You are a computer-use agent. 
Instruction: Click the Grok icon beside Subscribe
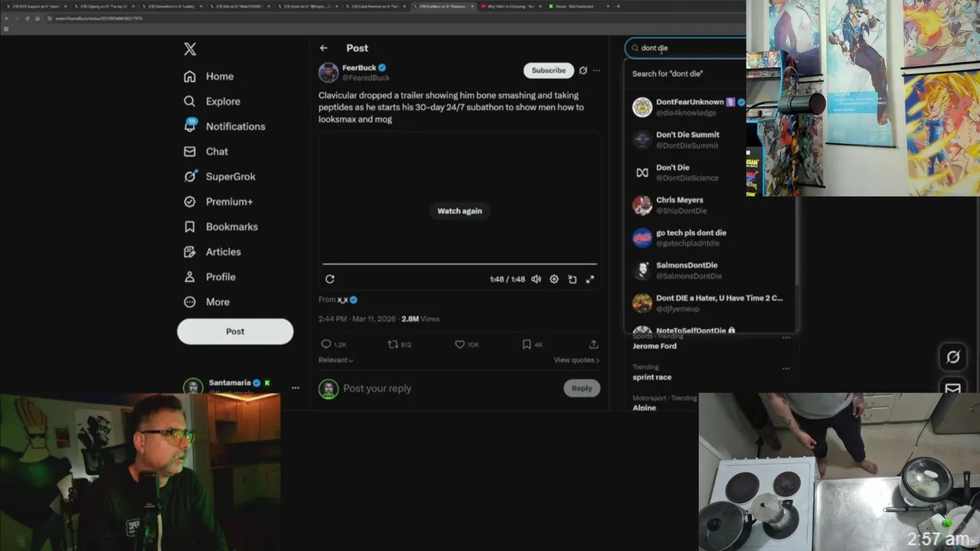pyautogui.click(x=583, y=70)
